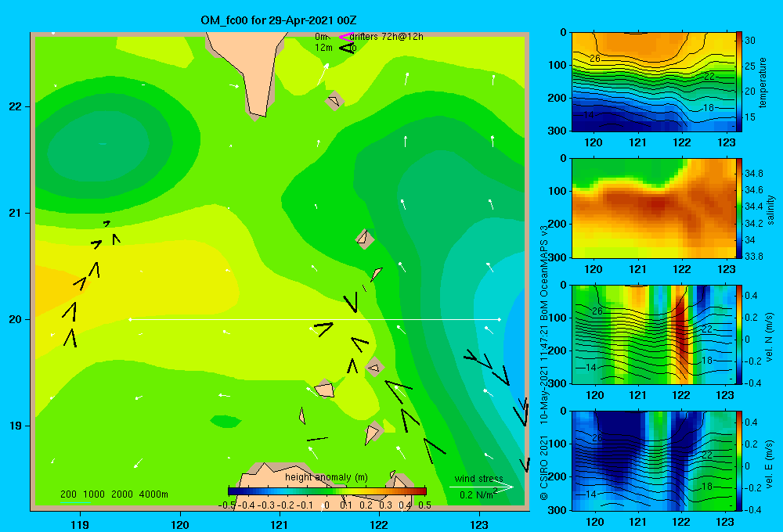The width and height of the screenshot is (783, 532).
Task: Click the magenta 0m drifter legend arrow
Action: (345, 37)
